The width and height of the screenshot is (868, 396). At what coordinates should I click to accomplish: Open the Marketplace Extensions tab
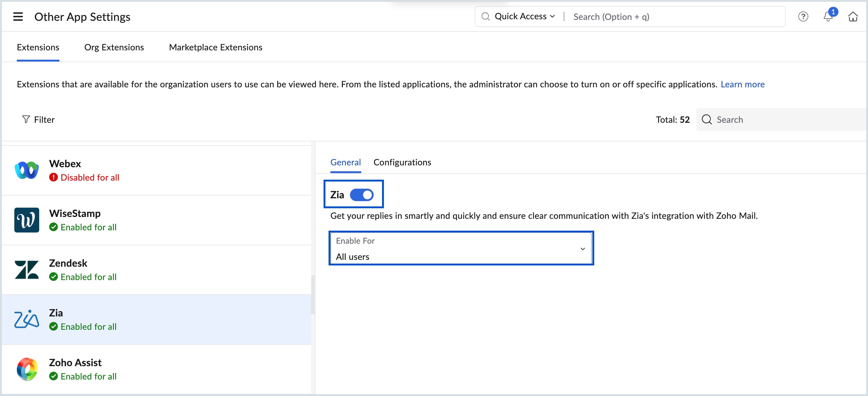pyautogui.click(x=215, y=48)
